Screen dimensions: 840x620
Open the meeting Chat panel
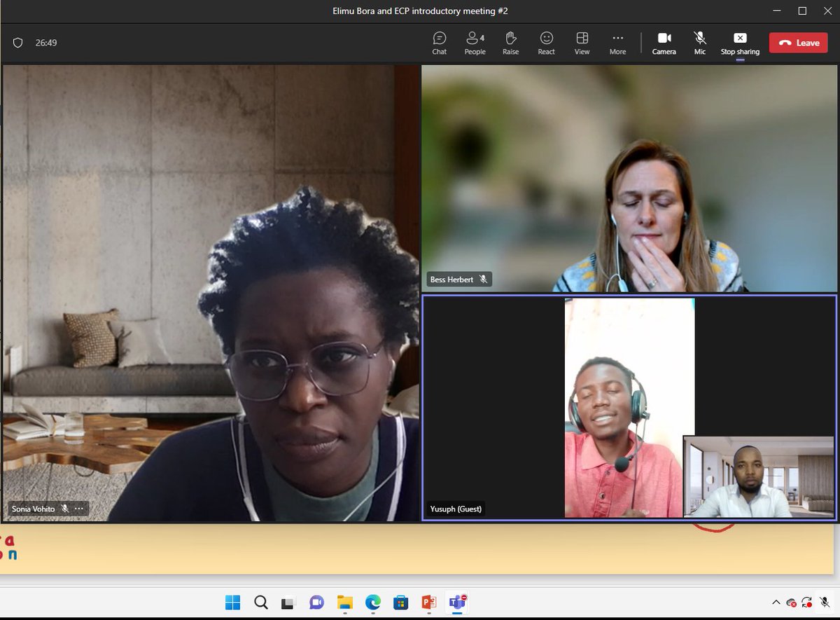click(x=439, y=43)
